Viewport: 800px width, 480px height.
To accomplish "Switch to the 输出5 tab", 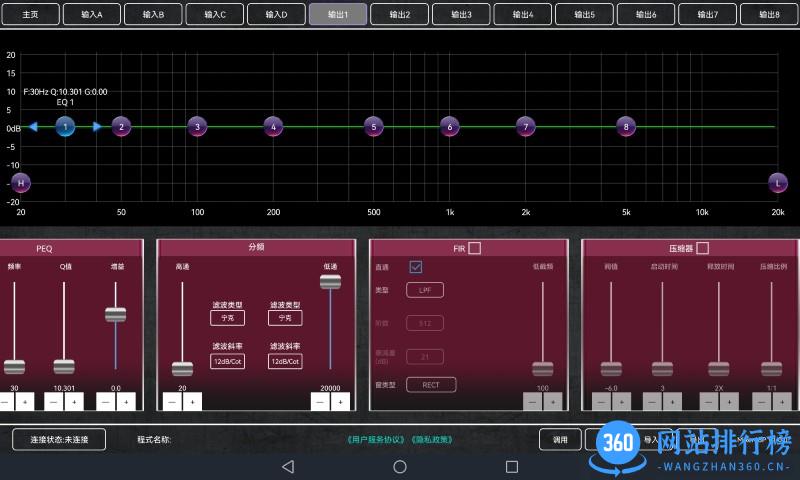I will point(584,14).
